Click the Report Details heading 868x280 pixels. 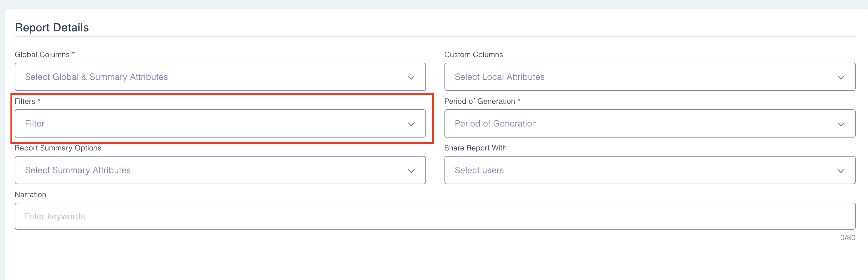[x=52, y=28]
